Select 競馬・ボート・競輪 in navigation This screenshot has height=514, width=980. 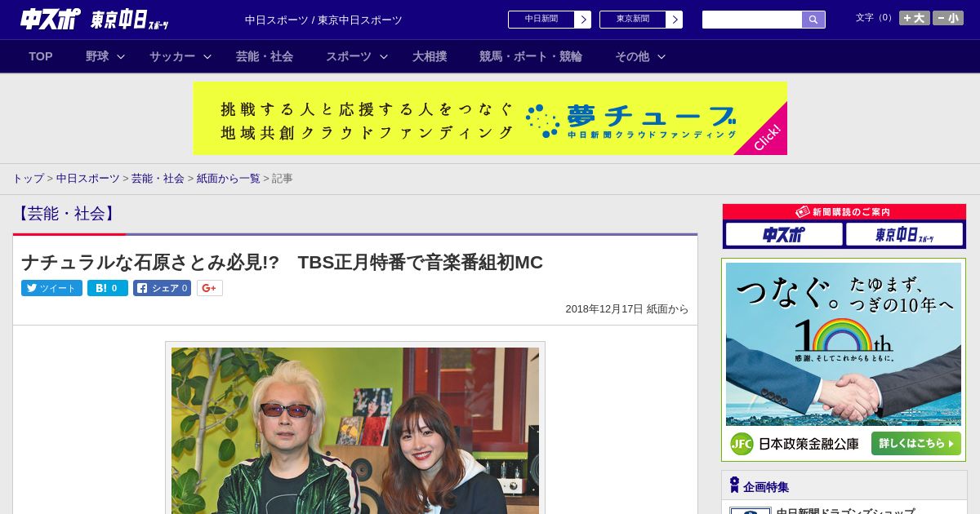[531, 56]
